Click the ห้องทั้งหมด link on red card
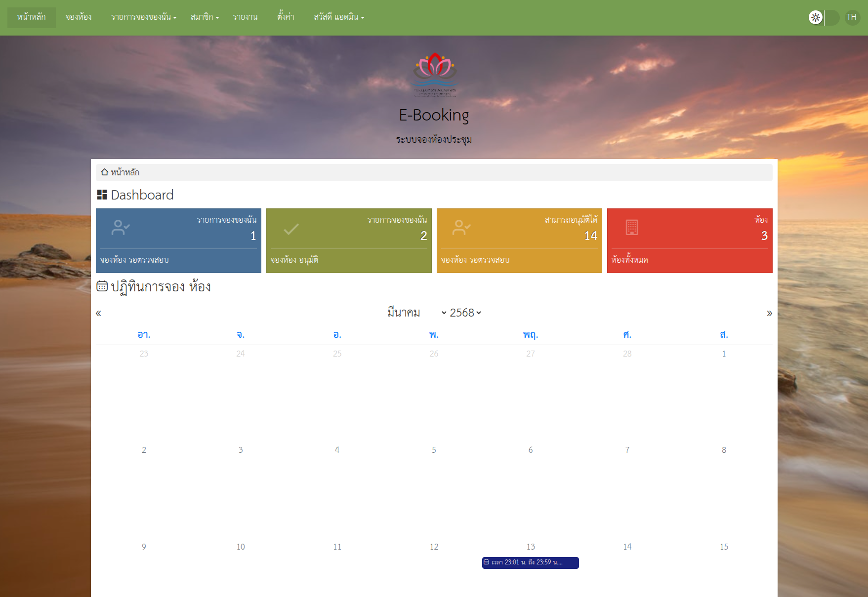The image size is (868, 597). click(629, 260)
